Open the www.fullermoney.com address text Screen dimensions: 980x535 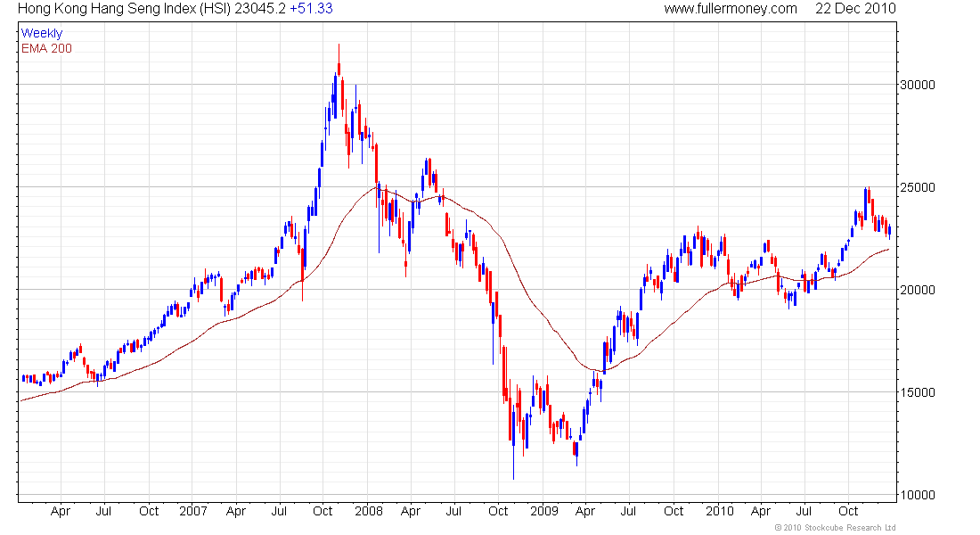click(x=730, y=9)
